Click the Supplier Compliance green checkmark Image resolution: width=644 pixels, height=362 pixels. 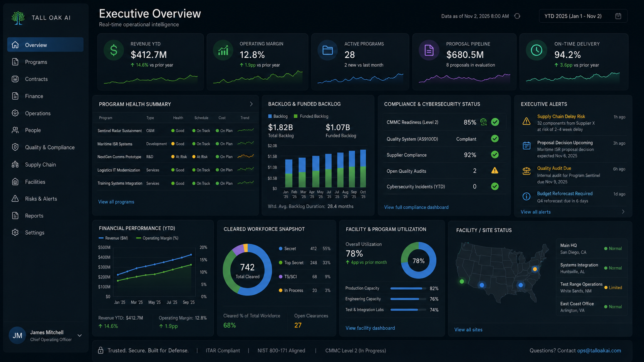[495, 155]
